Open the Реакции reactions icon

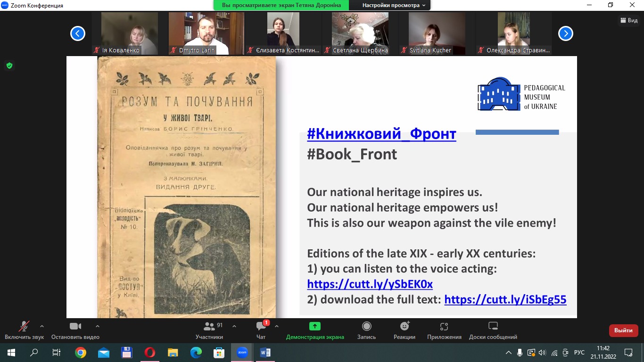404,326
